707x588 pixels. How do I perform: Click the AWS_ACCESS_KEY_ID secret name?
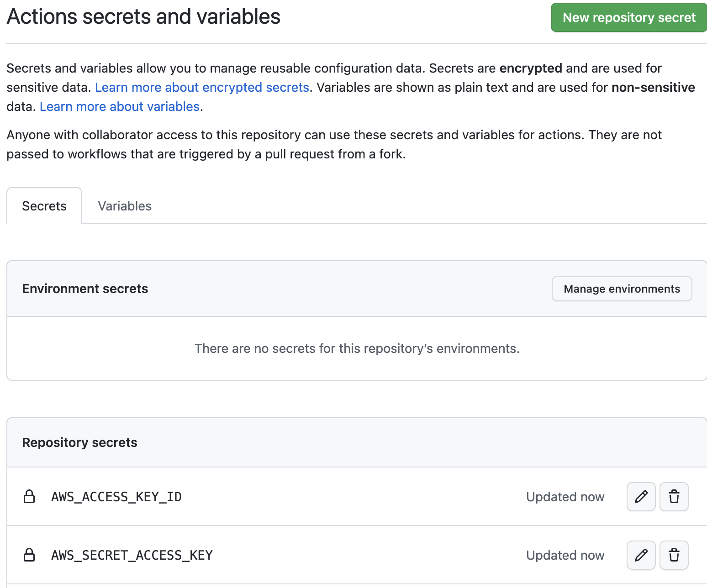[x=116, y=497]
